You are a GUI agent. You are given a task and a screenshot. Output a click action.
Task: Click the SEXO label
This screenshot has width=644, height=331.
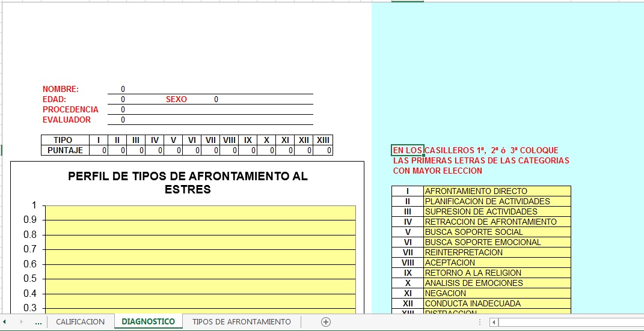coord(176,99)
